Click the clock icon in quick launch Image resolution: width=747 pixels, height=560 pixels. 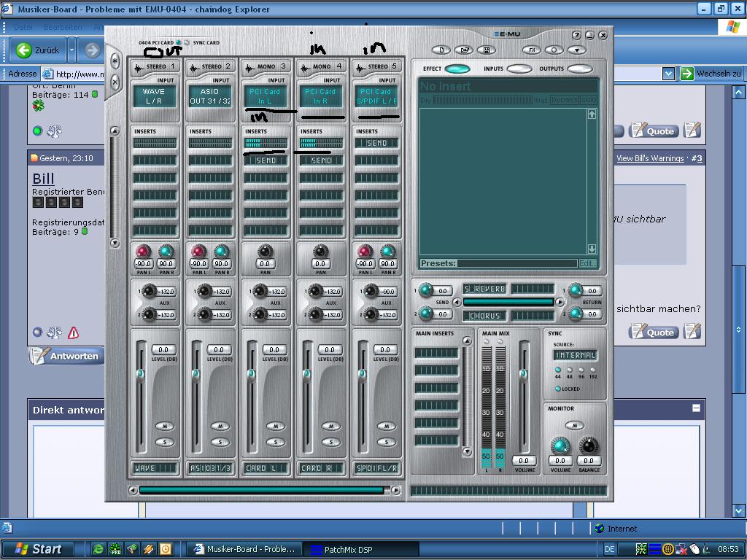tap(166, 549)
